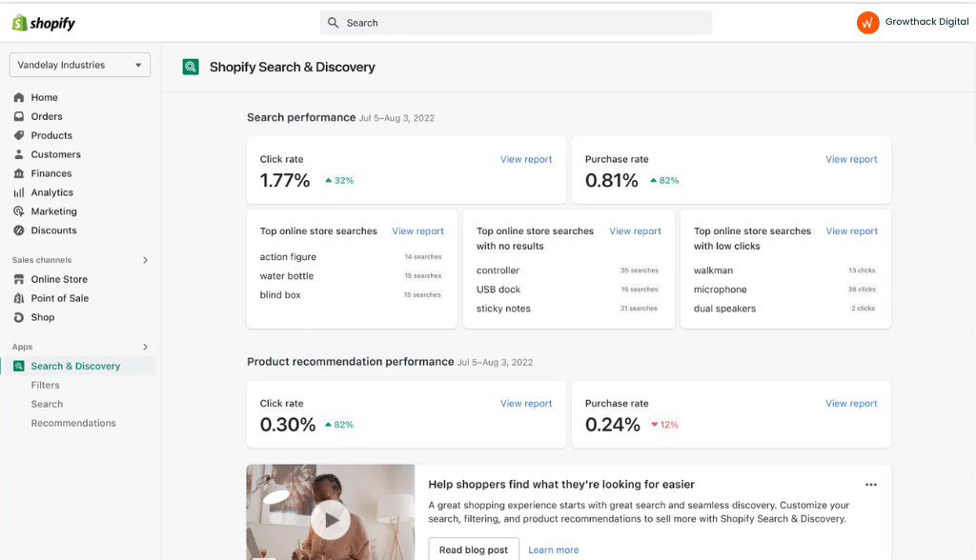Click the Shopify logo
Screen dimensions: 976x560
pos(44,23)
